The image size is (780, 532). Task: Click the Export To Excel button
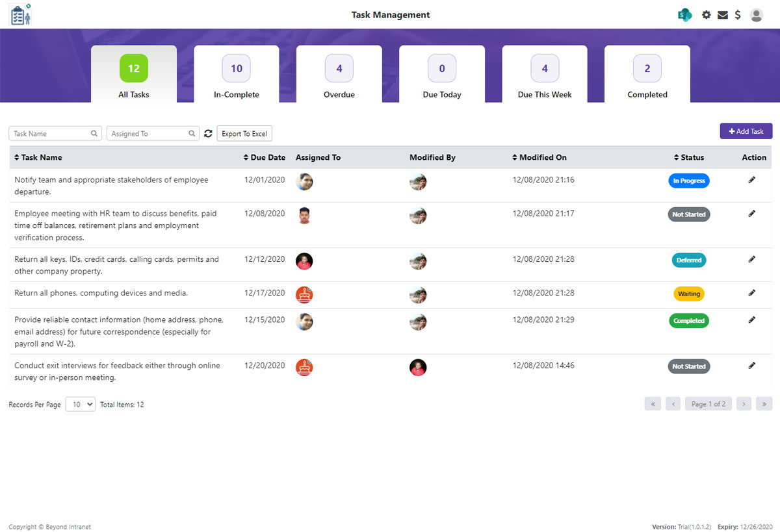[244, 133]
